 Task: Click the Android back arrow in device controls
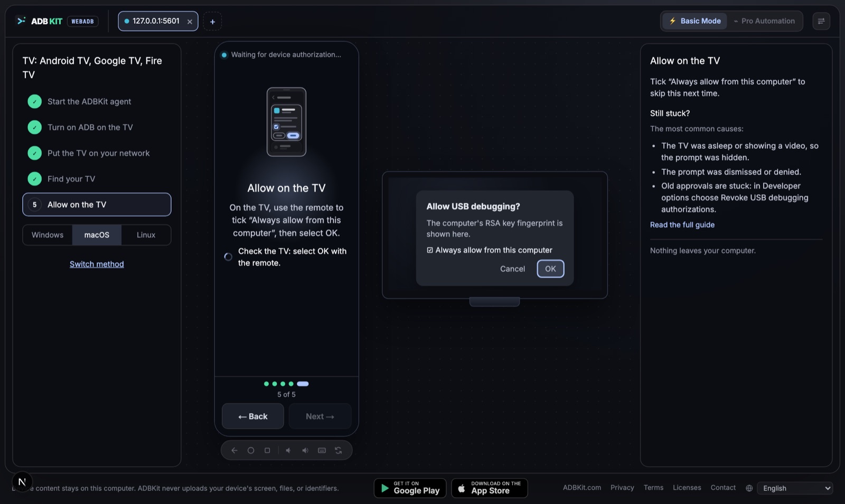pos(234,450)
